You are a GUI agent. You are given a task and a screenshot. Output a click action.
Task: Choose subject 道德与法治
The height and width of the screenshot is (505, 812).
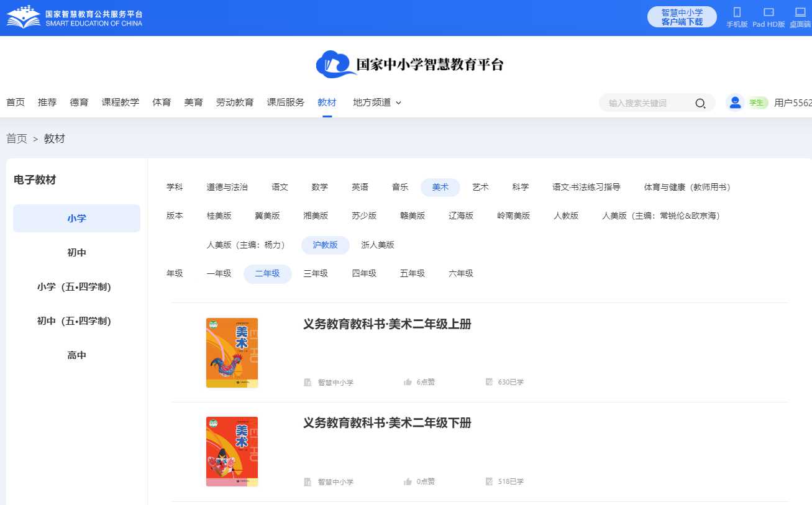(227, 187)
